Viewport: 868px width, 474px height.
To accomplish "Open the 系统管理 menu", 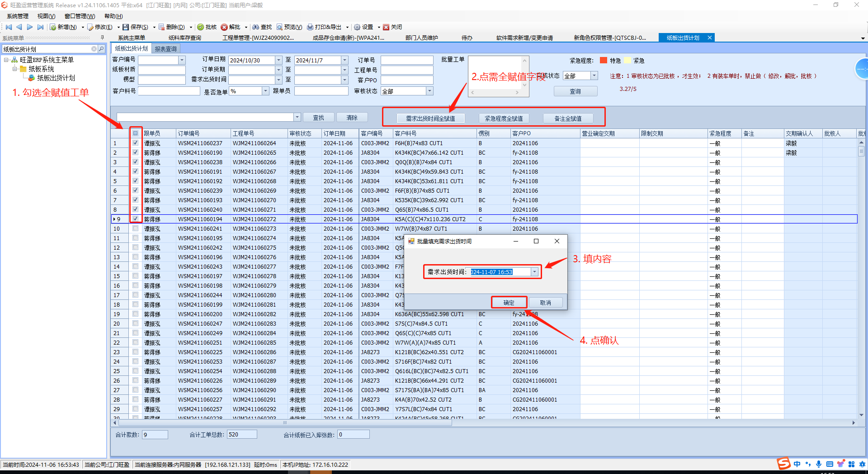I will pos(18,16).
